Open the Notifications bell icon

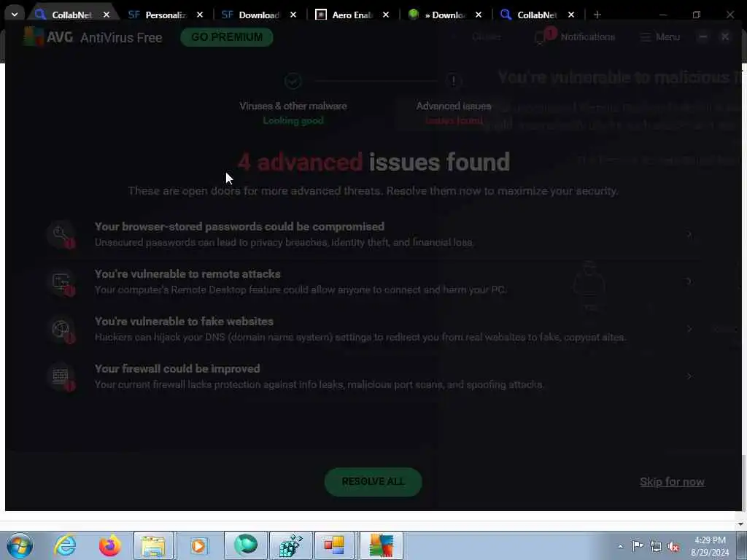click(x=541, y=37)
